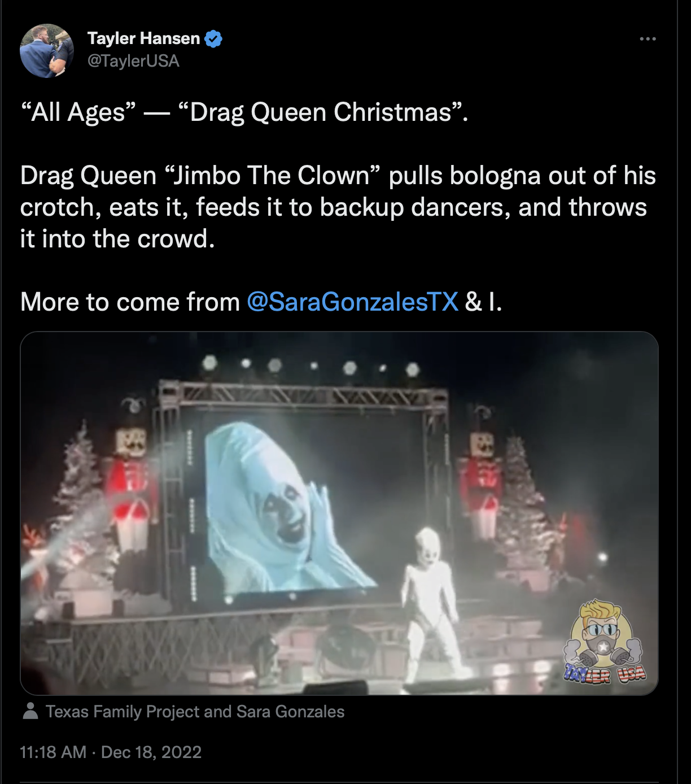This screenshot has width=691, height=784.
Task: Click the "More to come from" text
Action: pyautogui.click(x=130, y=302)
